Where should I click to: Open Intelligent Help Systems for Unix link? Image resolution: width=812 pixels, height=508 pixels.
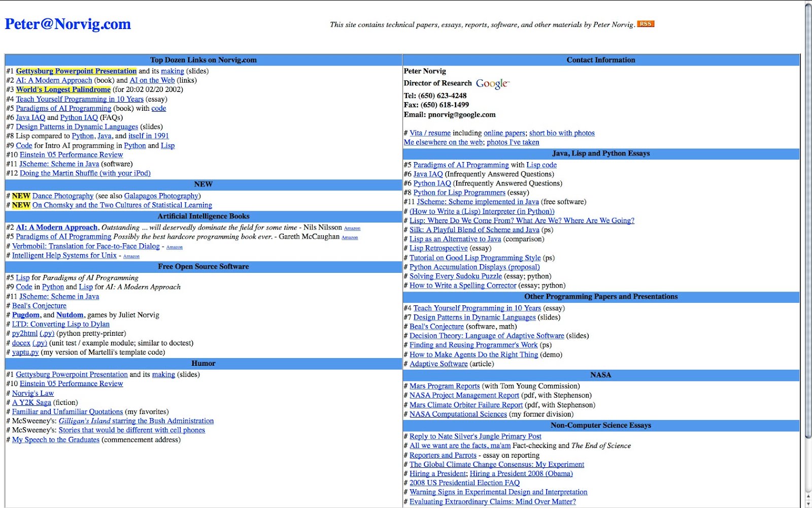click(x=64, y=256)
